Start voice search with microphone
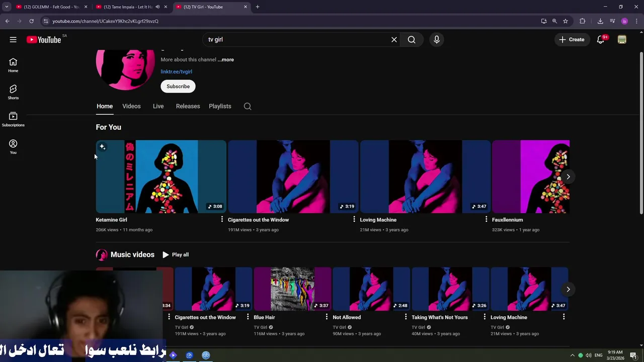The image size is (644, 362). [437, 40]
